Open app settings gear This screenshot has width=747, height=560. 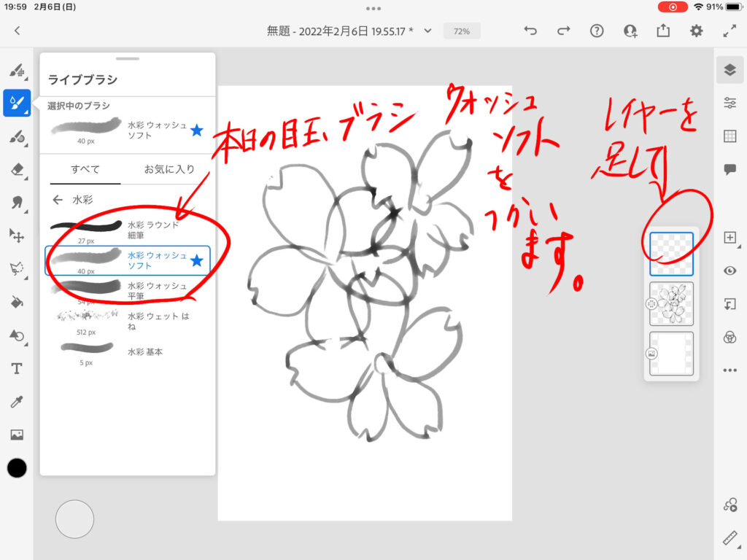coord(697,31)
